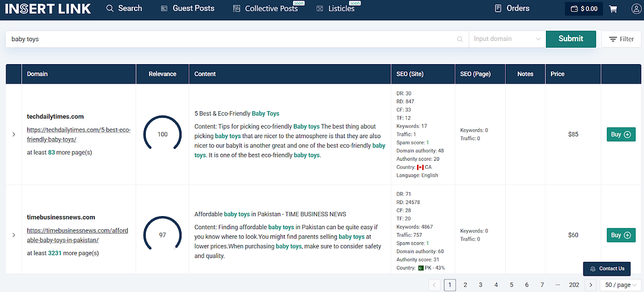This screenshot has width=644, height=292.
Task: Click the pagination ellipsis jump control
Action: [557, 284]
